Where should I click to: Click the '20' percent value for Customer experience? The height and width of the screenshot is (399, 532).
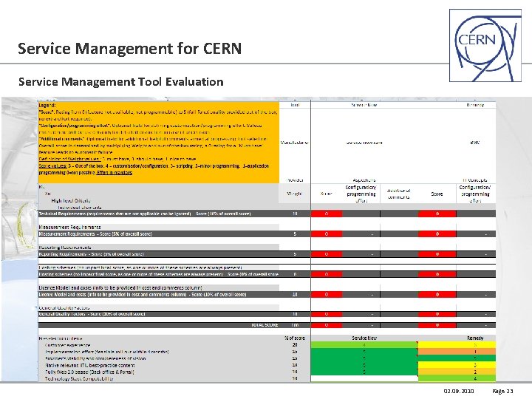(295, 345)
